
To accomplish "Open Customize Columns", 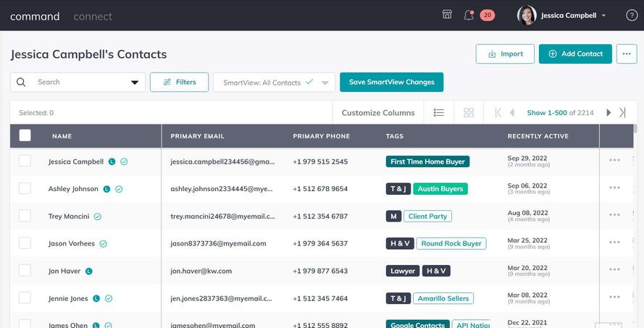I will [378, 112].
